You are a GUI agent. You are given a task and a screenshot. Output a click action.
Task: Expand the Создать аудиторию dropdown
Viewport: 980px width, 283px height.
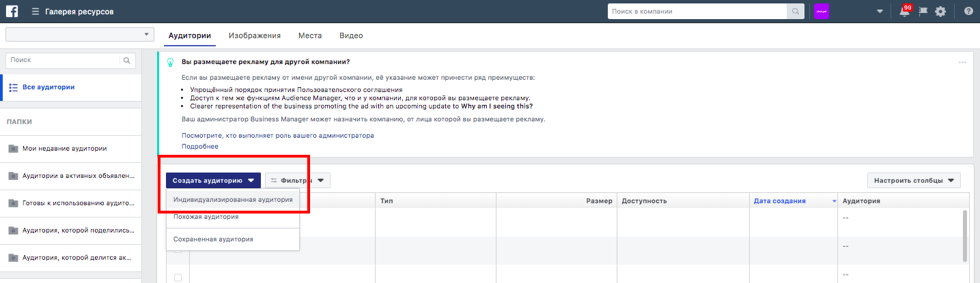(x=213, y=181)
